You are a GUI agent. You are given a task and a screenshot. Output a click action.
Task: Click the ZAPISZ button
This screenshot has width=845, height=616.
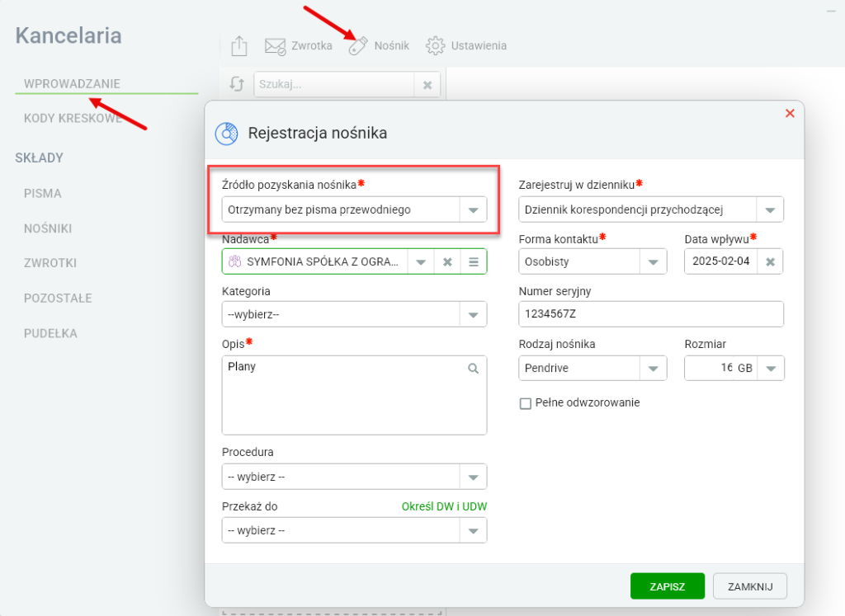(x=668, y=586)
